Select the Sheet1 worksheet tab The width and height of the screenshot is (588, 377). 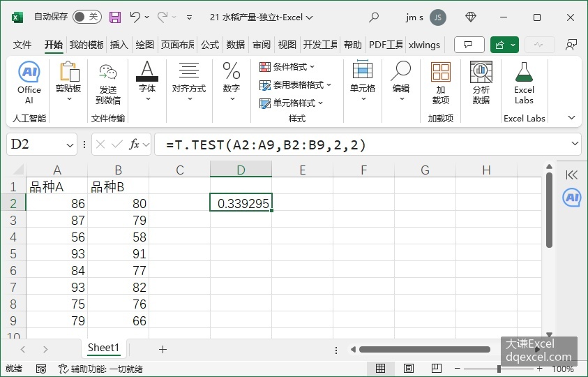(x=103, y=348)
